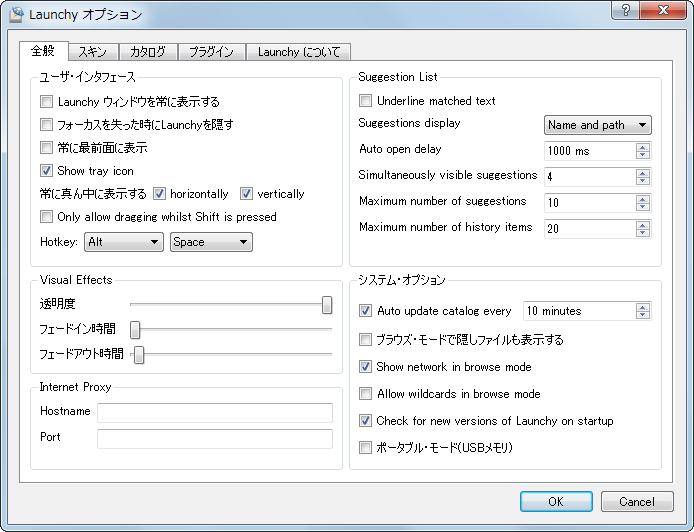
Task: Open the プラグイン tab
Action: (x=212, y=52)
